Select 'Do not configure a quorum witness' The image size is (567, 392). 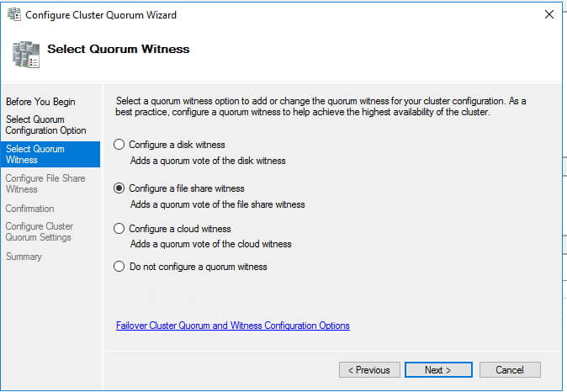coord(119,267)
